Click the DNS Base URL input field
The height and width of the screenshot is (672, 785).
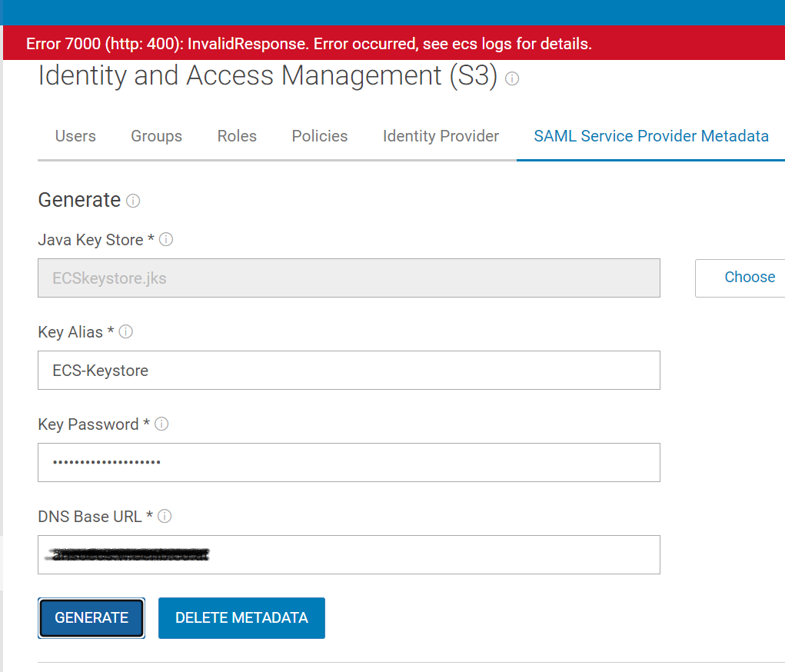348,554
